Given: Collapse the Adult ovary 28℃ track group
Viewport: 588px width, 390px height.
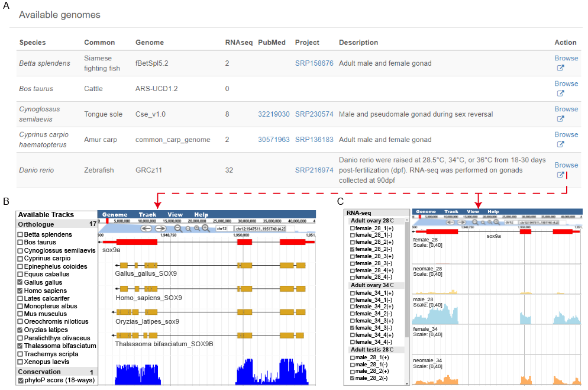Looking at the screenshot, I should (373, 221).
